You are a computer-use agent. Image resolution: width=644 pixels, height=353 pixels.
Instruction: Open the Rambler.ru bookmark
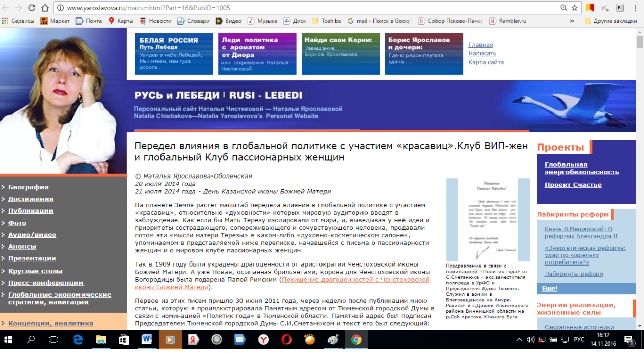point(508,21)
